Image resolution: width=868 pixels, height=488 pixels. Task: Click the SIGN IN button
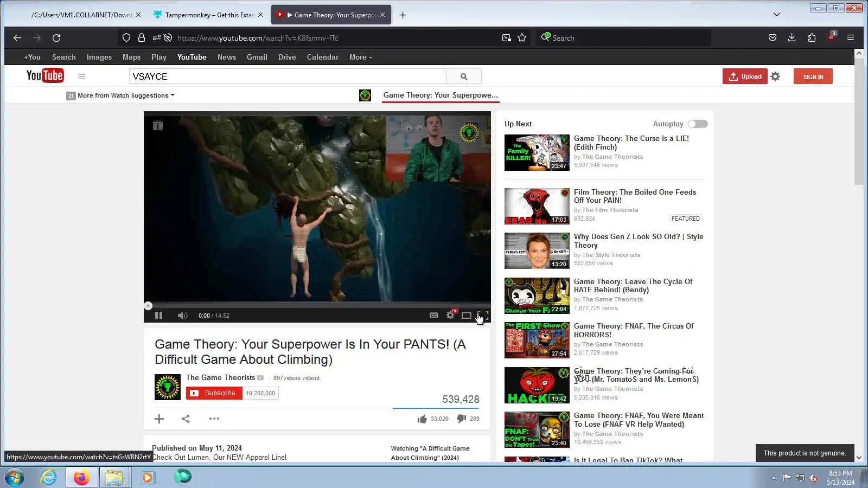point(813,76)
